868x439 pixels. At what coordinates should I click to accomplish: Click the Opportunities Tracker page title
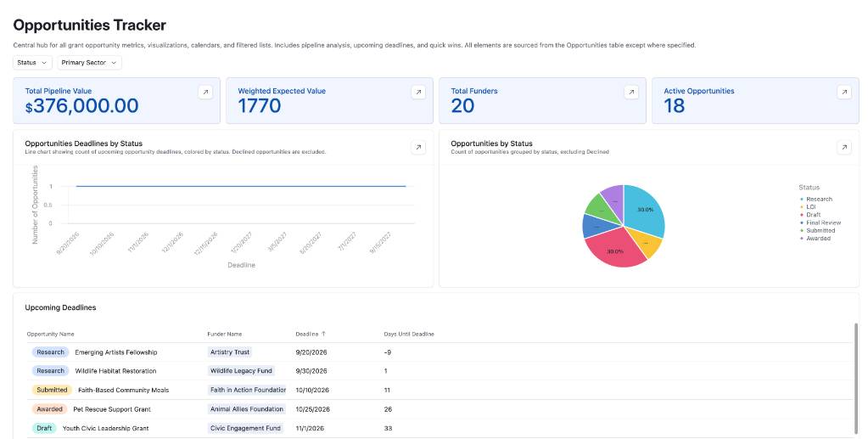90,25
